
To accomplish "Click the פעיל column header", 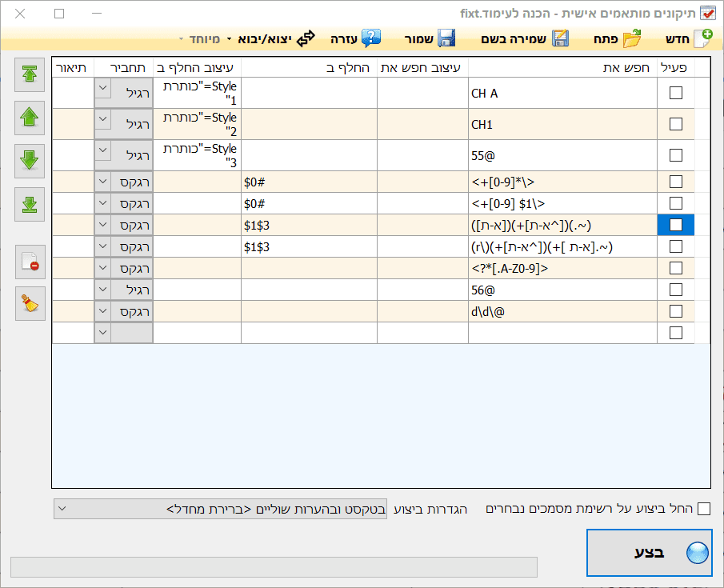I will tap(675, 67).
